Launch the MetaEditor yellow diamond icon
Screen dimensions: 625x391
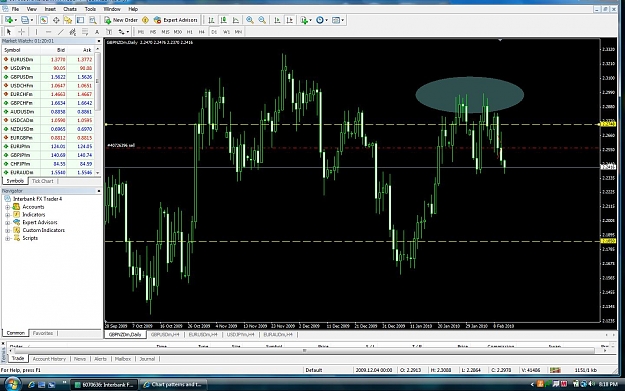pos(145,20)
